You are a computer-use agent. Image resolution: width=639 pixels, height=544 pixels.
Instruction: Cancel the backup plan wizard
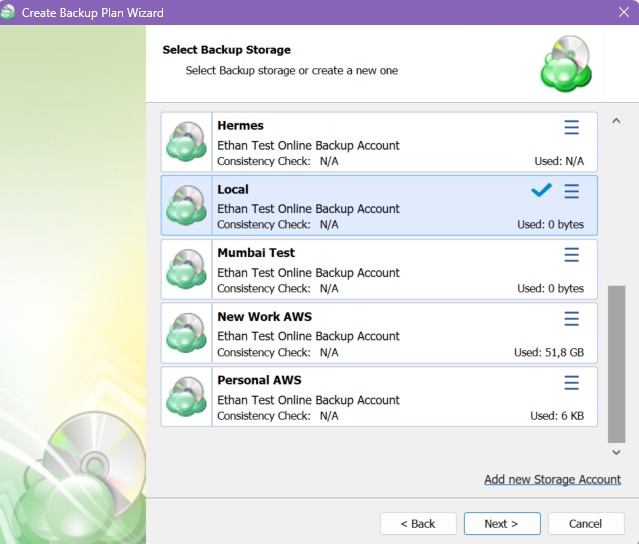point(585,523)
